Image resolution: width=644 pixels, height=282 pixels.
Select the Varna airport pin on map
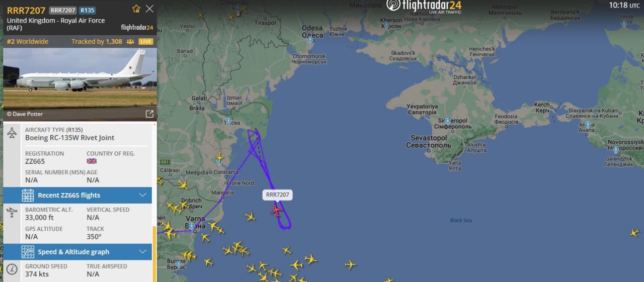coord(192,226)
